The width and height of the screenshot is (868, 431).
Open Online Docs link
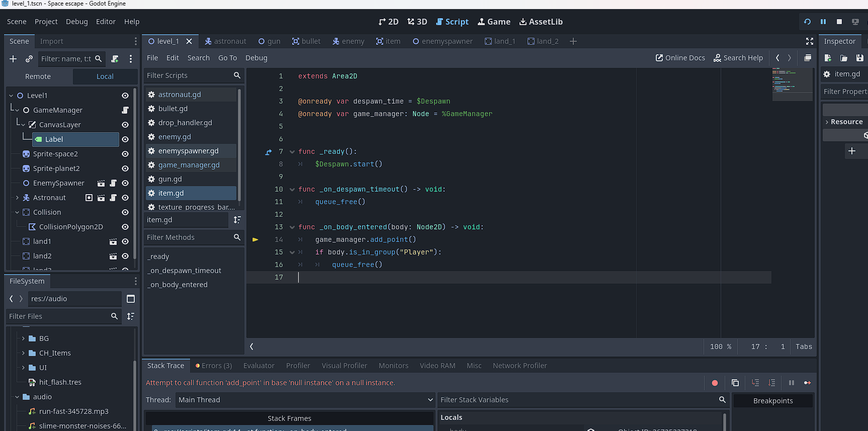tap(680, 58)
